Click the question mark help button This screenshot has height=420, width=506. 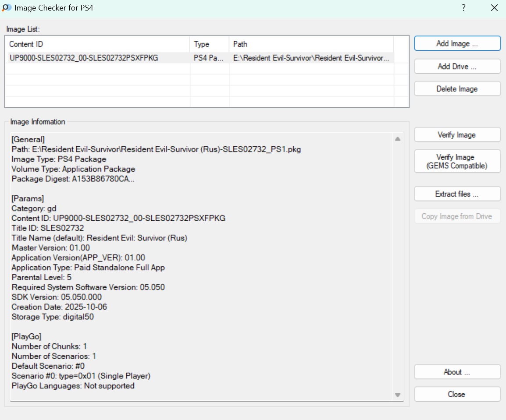click(463, 8)
